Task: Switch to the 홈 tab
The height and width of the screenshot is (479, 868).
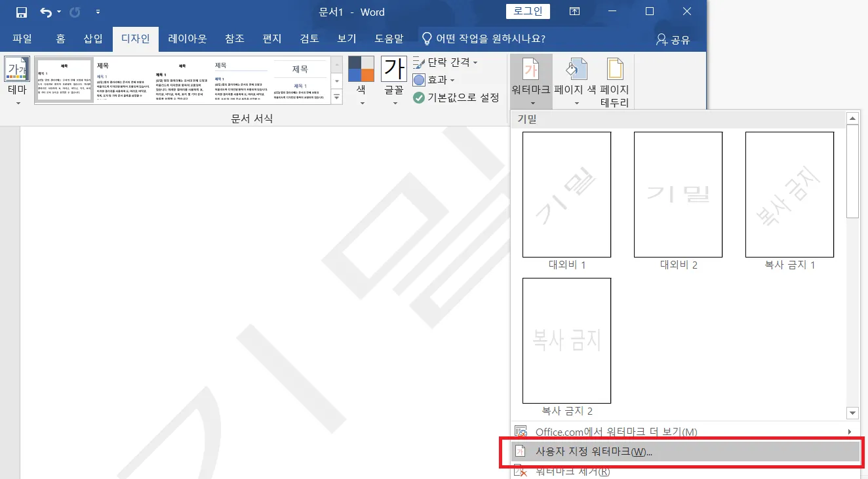Action: tap(60, 39)
